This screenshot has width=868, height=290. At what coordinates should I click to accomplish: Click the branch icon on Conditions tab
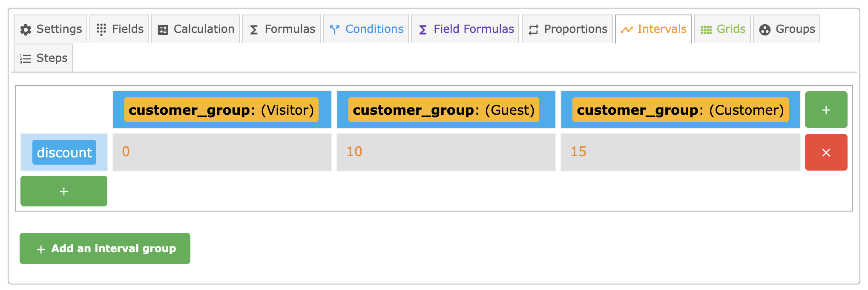[x=335, y=29]
